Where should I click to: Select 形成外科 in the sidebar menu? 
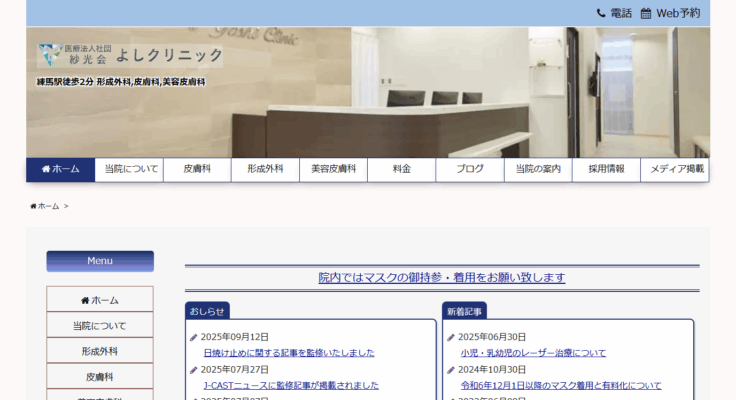coord(100,351)
